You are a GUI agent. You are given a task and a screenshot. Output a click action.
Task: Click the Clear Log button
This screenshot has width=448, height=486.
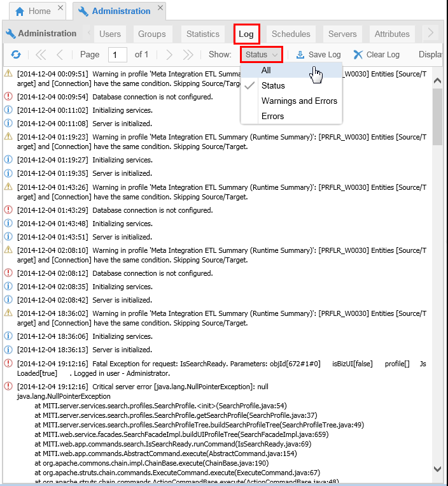coord(377,55)
